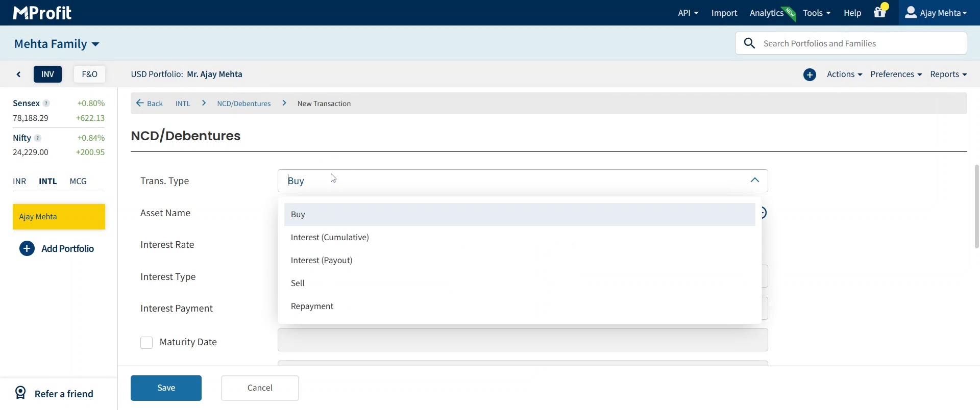
Task: Switch to the MCG tab
Action: (x=78, y=182)
